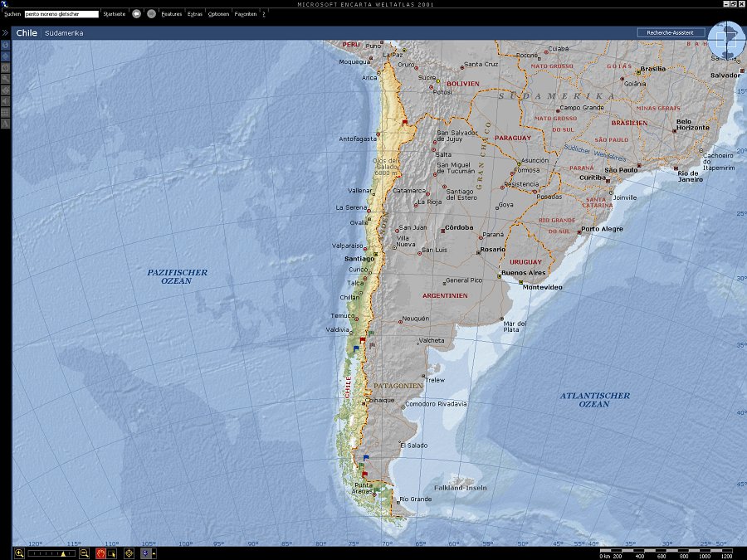Click the globe overview thumbnail

pos(726,40)
